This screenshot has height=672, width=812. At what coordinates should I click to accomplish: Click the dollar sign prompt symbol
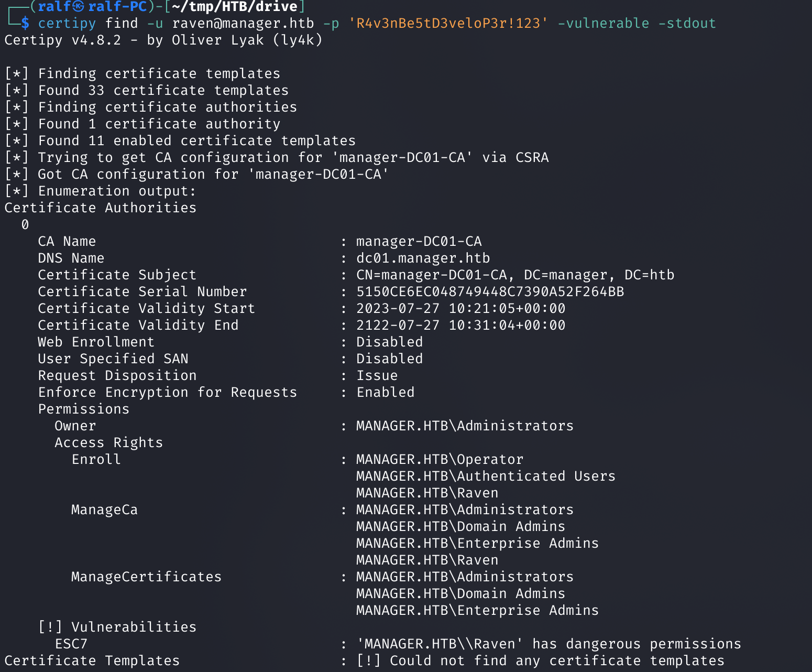click(x=25, y=24)
